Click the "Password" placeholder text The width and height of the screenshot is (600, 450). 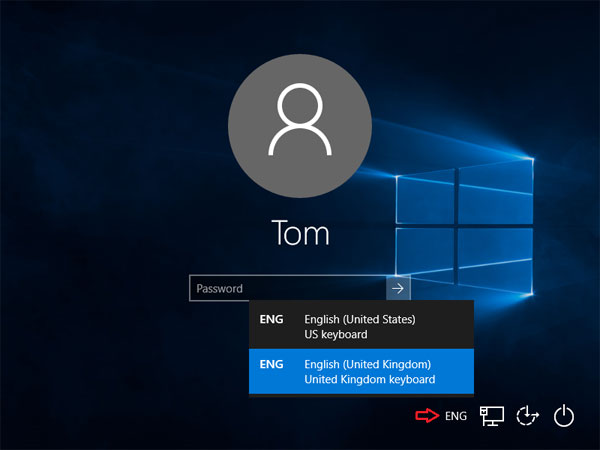220,289
